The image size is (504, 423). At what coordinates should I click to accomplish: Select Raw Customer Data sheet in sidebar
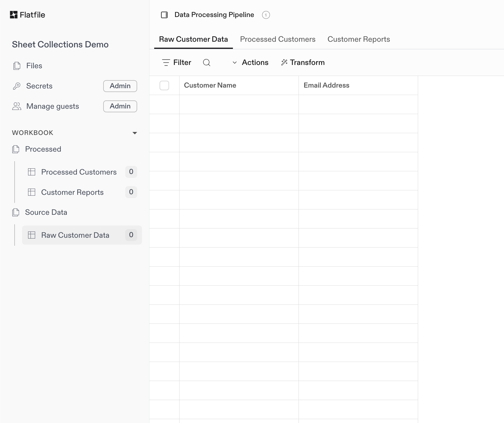click(82, 235)
